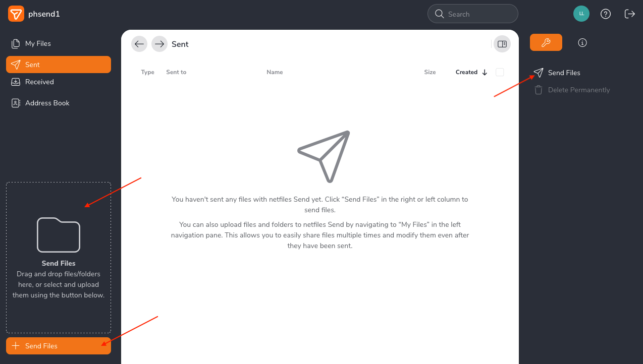Select Received in the sidebar
The width and height of the screenshot is (643, 364).
tap(39, 82)
